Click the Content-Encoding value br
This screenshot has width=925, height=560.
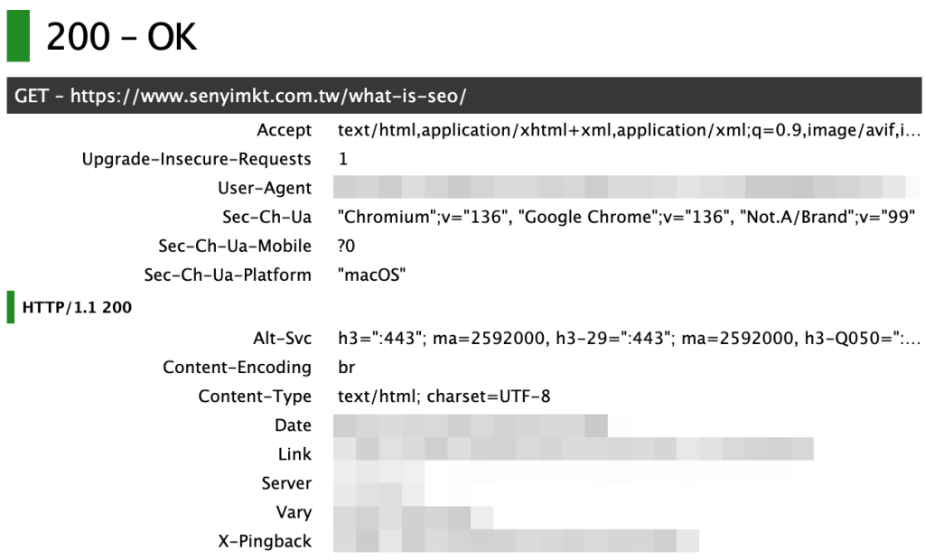[x=346, y=367]
